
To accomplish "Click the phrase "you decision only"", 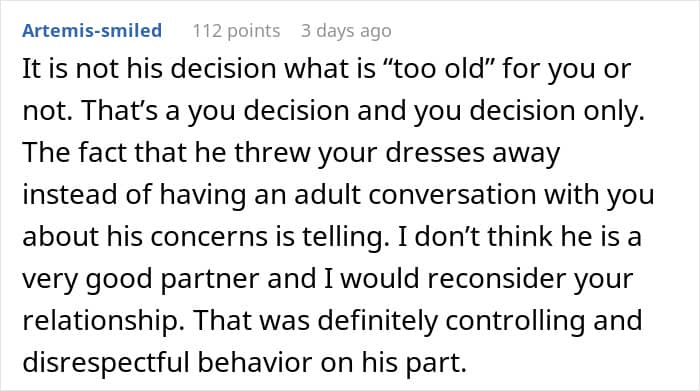I will [529, 111].
